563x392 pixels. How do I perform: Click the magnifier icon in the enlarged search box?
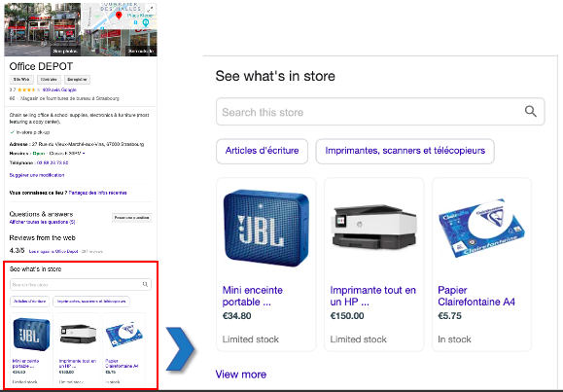530,112
